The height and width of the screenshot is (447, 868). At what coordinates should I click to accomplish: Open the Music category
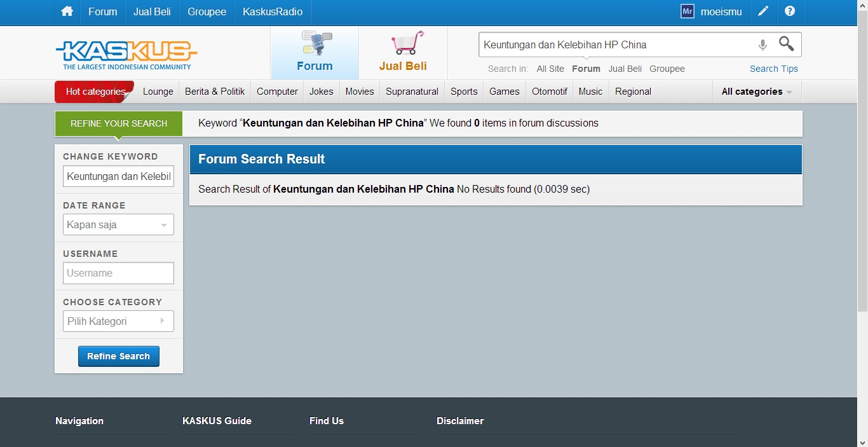590,92
